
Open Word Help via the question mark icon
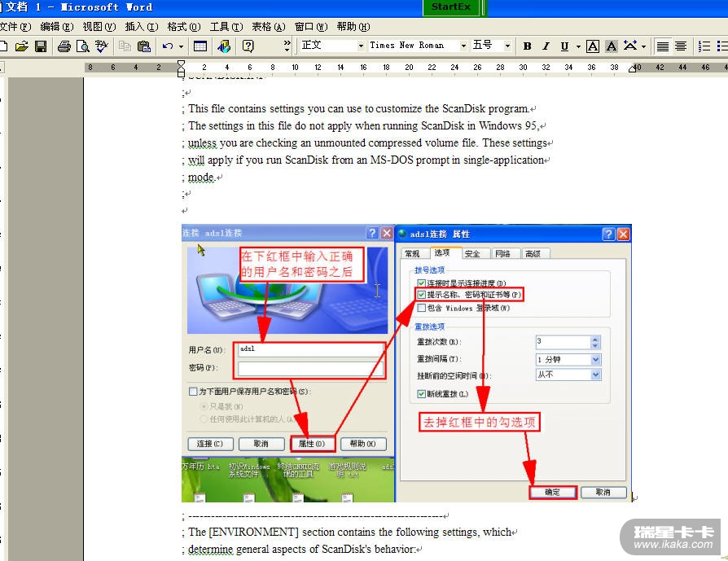point(248,46)
